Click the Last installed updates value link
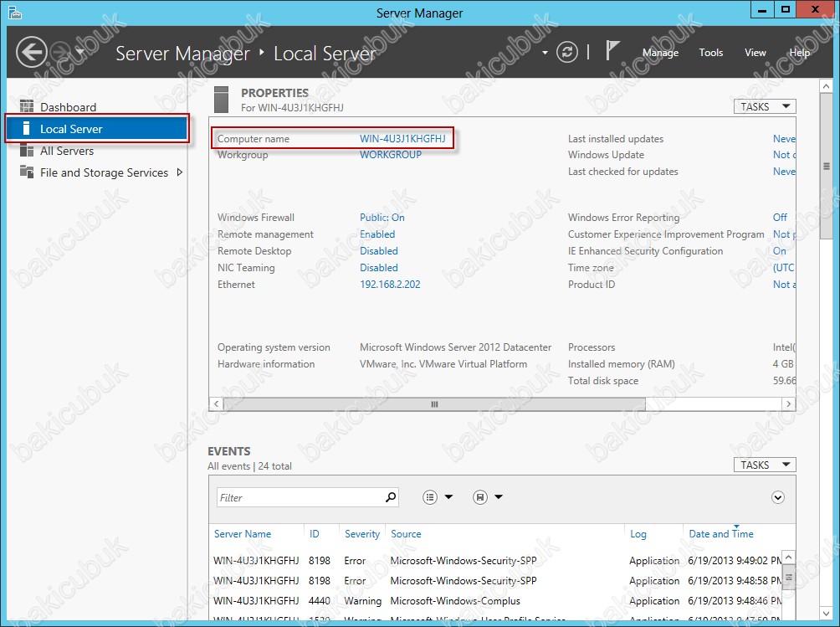Image resolution: width=840 pixels, height=627 pixels. click(x=784, y=139)
